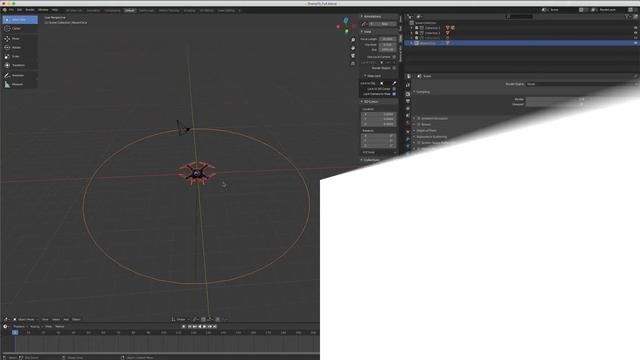The image size is (640, 360).
Task: Click the Render samples field
Action: tap(582, 99)
